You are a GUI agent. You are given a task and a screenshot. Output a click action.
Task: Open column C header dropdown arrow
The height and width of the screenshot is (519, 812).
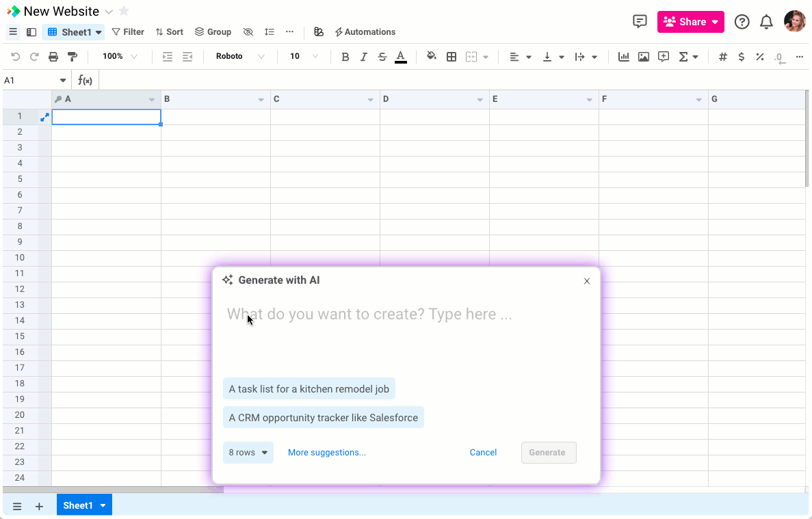click(x=370, y=100)
